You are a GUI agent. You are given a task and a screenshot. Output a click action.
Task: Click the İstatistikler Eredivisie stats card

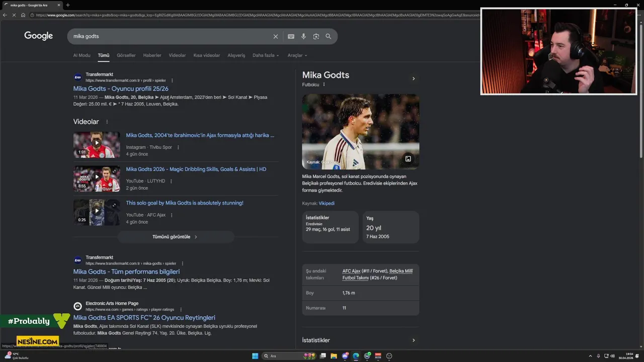pos(330,227)
